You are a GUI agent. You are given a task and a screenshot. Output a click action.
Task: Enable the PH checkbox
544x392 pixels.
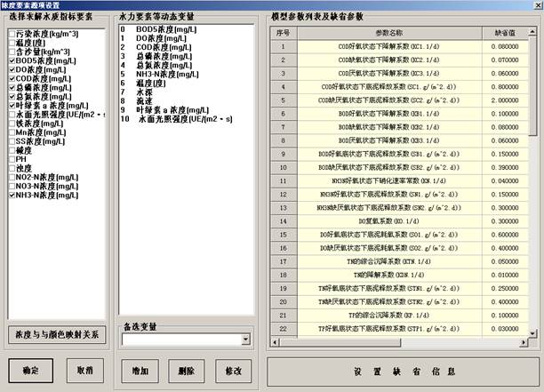pyautogui.click(x=11, y=158)
